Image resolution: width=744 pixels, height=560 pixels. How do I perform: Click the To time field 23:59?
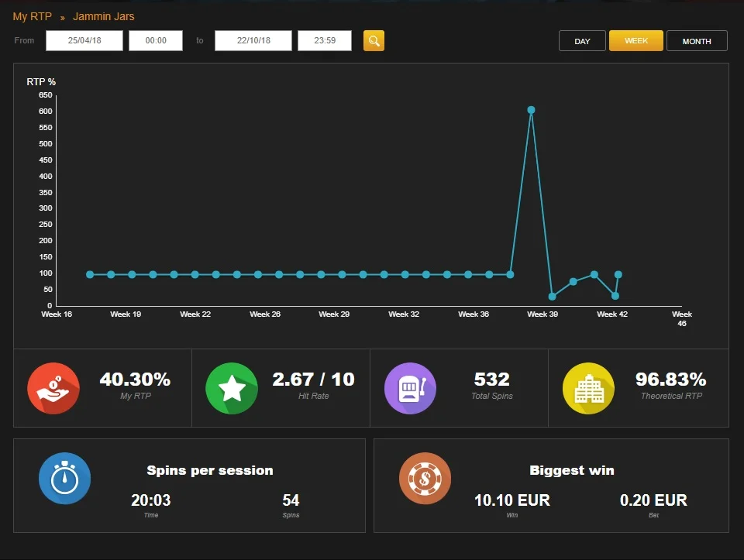click(x=325, y=41)
